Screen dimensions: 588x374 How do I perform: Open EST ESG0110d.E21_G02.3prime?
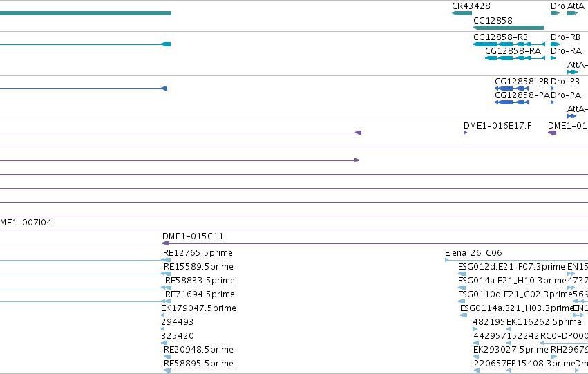(515, 294)
